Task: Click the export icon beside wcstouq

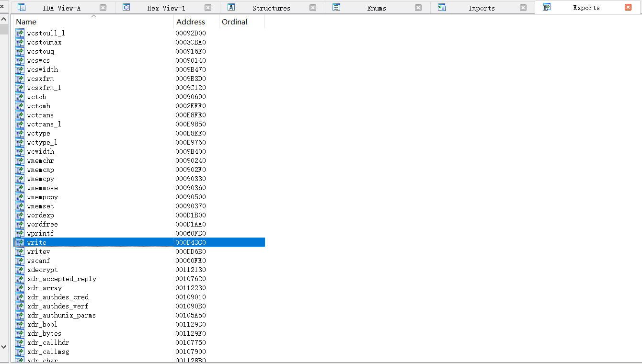Action: 20,51
